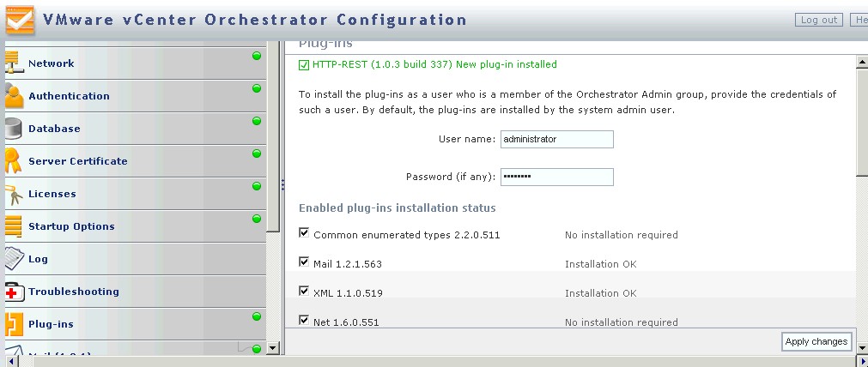The image size is (868, 367).
Task: Select the Plug-ins puzzle icon
Action: (x=14, y=324)
